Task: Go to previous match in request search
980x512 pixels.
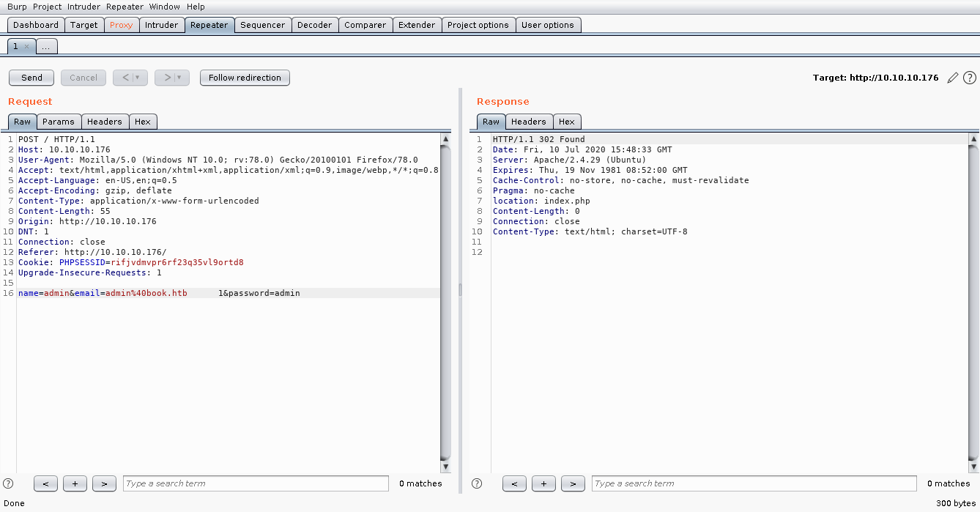Action: click(x=45, y=483)
